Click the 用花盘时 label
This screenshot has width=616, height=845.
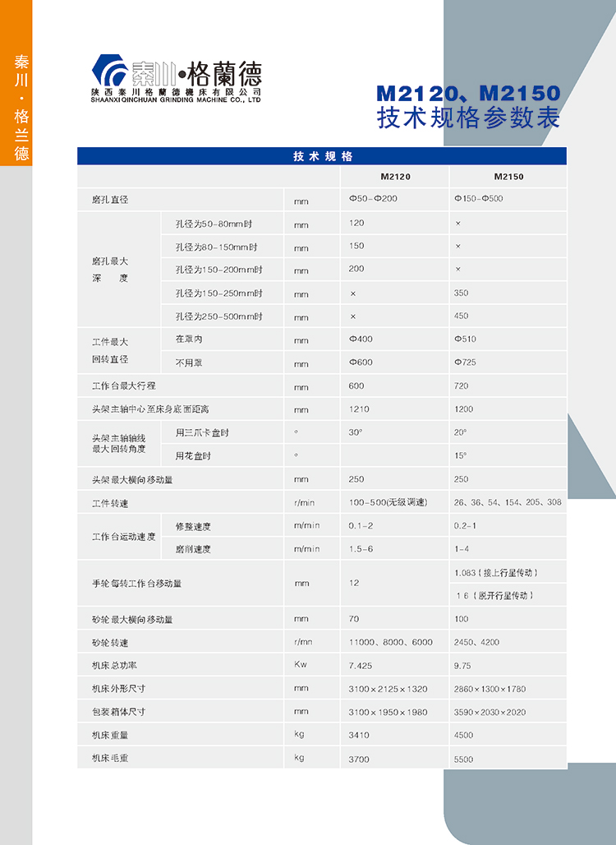pos(193,456)
